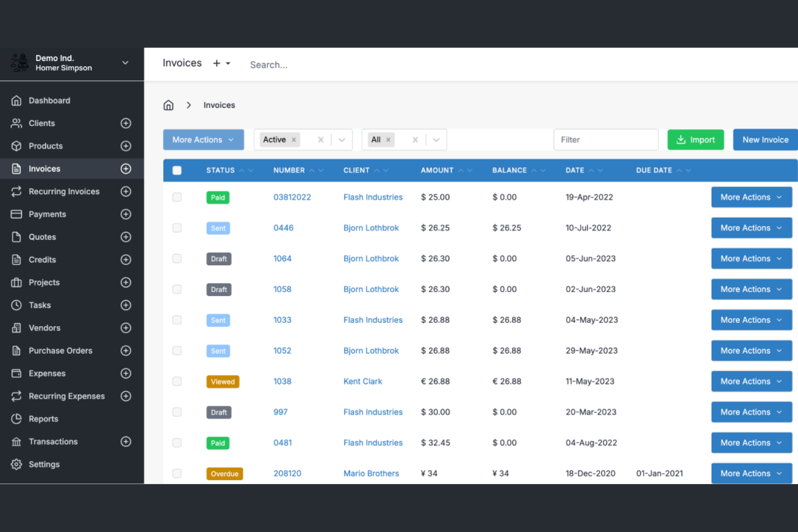Open the Dashboard sidebar icon
Viewport: 798px width, 532px height.
[16, 100]
